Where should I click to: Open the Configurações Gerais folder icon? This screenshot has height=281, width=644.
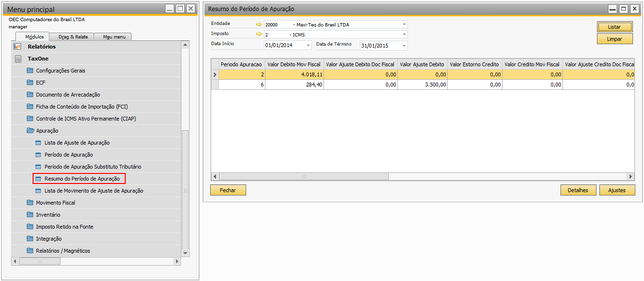coord(30,71)
